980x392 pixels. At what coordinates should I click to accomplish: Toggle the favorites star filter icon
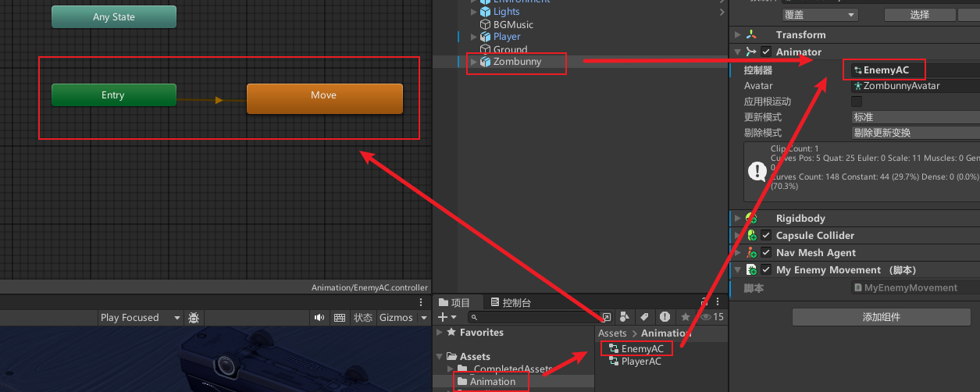pyautogui.click(x=685, y=317)
